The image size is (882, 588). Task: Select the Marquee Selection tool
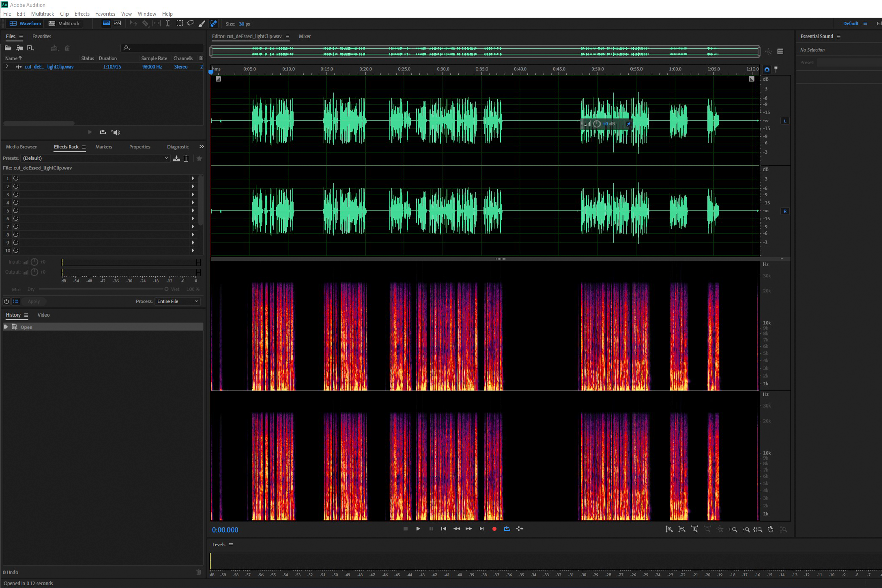(x=180, y=24)
